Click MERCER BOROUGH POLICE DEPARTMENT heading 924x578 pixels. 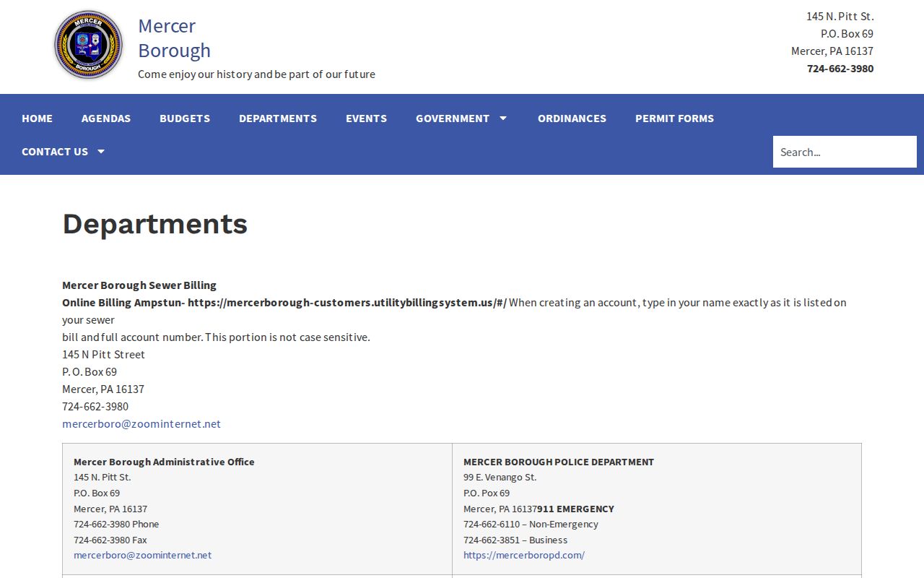tap(559, 462)
